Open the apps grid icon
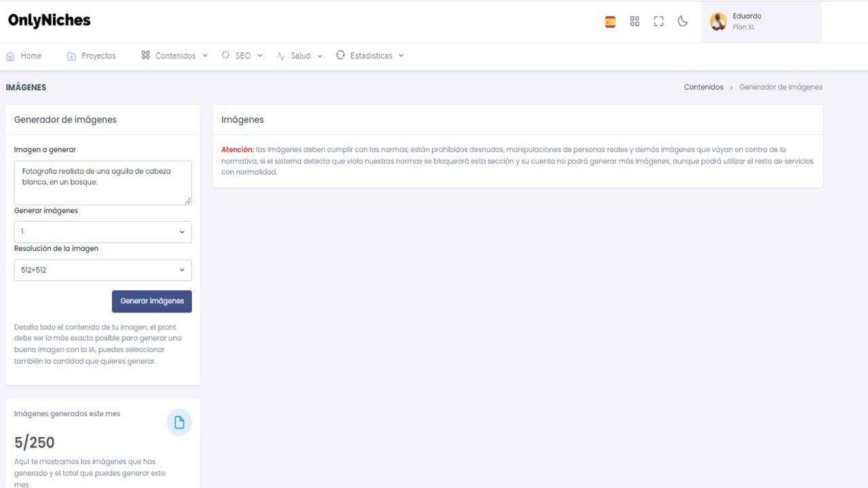This screenshot has width=868, height=488. 635,22
